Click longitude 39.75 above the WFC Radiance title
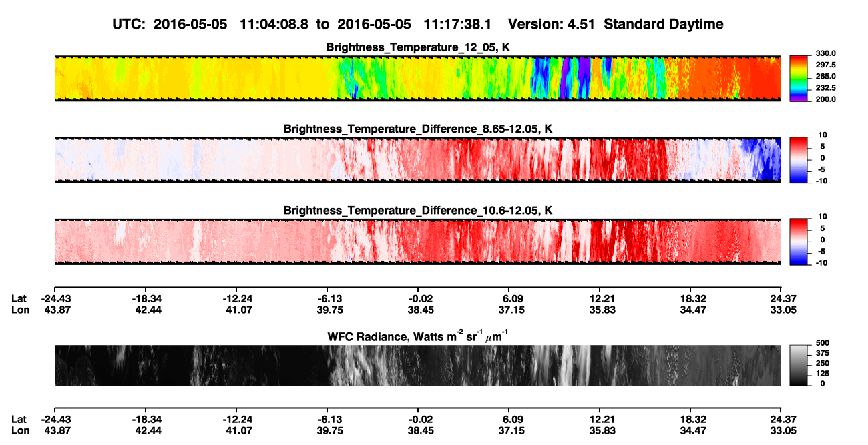 (330, 310)
